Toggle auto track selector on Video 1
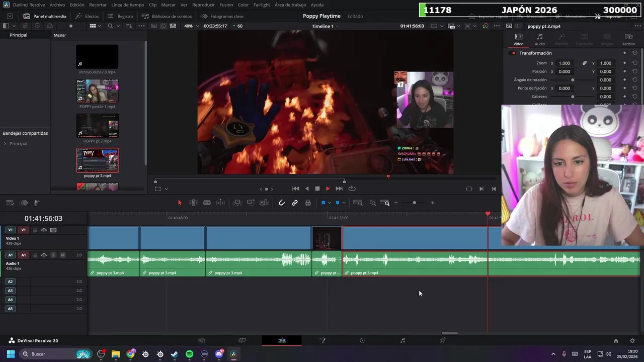This screenshot has height=362, width=644. tap(44, 230)
